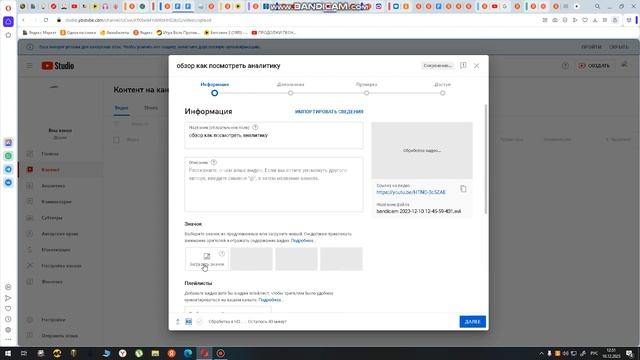This screenshot has height=360, width=640.
Task: Click the YouTube Studio logo
Action: pos(58,66)
